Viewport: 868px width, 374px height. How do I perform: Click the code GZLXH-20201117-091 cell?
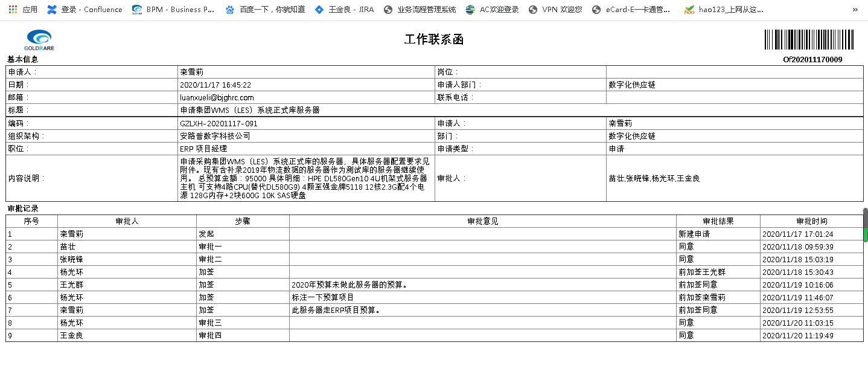[306, 123]
